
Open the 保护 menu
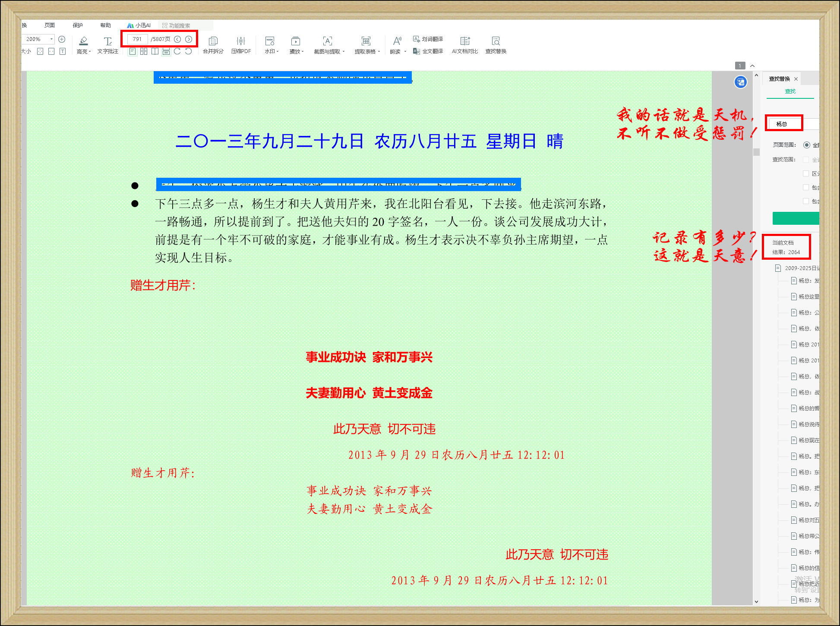click(x=78, y=25)
